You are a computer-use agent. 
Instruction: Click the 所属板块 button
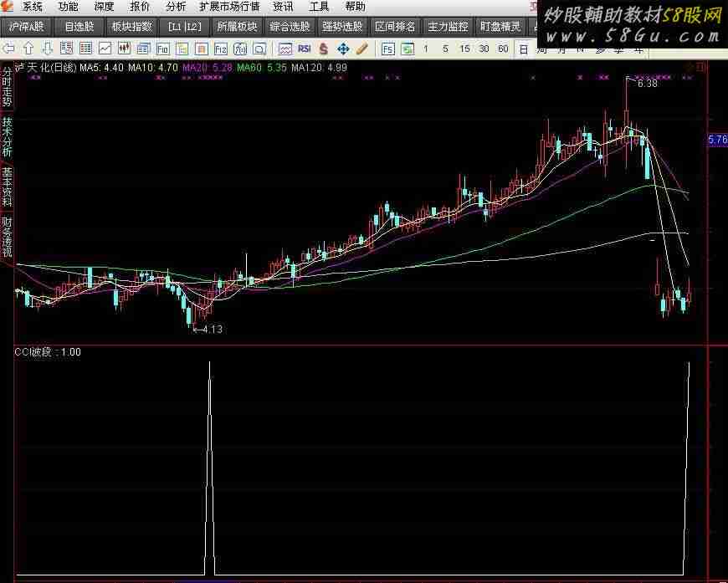tap(238, 27)
